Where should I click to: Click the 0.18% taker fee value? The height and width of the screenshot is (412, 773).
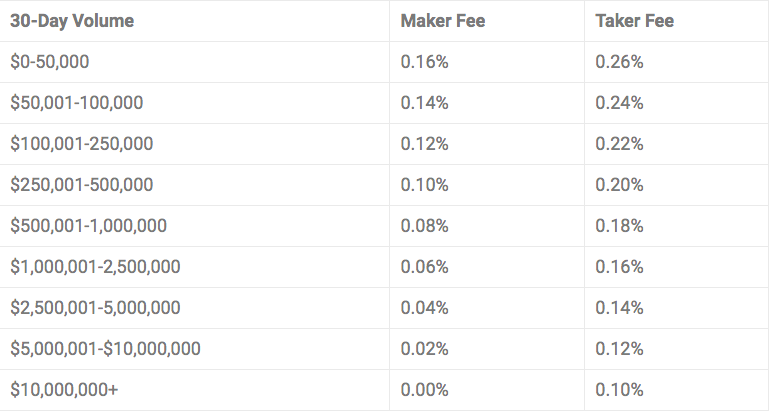(x=619, y=226)
